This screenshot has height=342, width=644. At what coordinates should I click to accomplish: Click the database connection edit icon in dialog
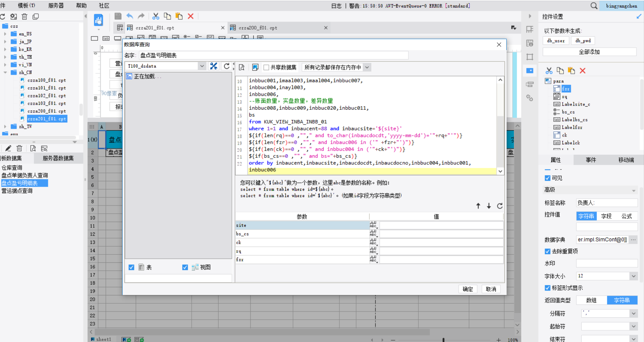214,66
